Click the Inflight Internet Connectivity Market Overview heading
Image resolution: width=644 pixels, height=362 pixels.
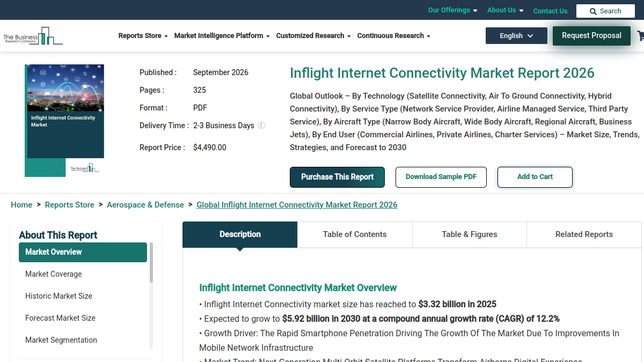click(298, 288)
